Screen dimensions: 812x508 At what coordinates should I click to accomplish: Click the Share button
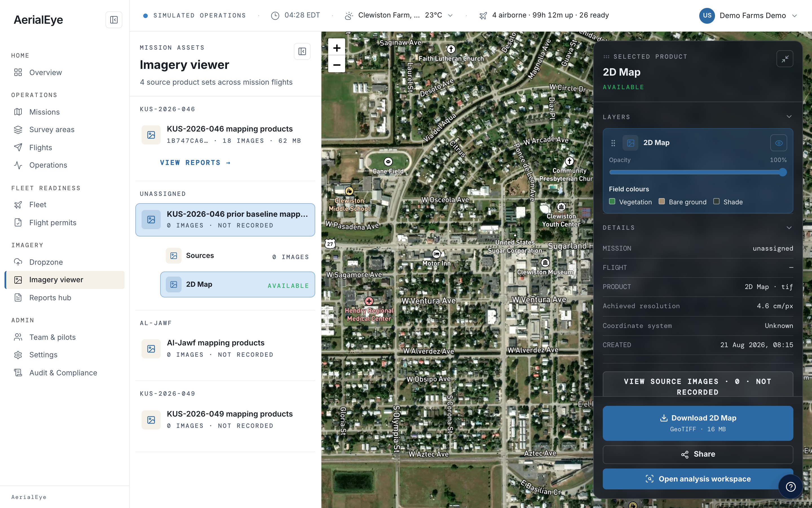click(698, 454)
